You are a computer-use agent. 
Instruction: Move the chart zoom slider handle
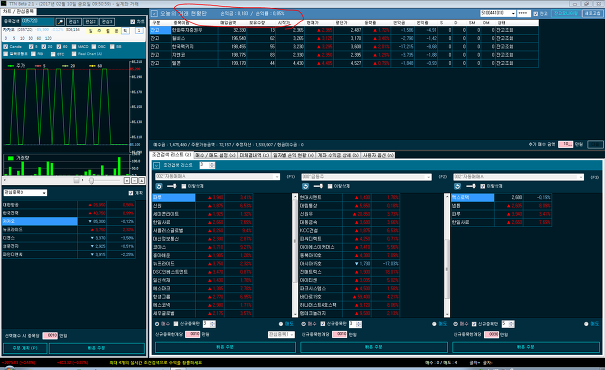[91, 181]
